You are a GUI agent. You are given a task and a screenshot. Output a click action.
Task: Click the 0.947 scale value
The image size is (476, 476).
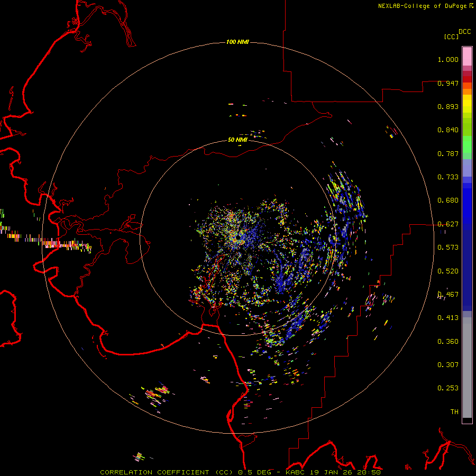448,83
